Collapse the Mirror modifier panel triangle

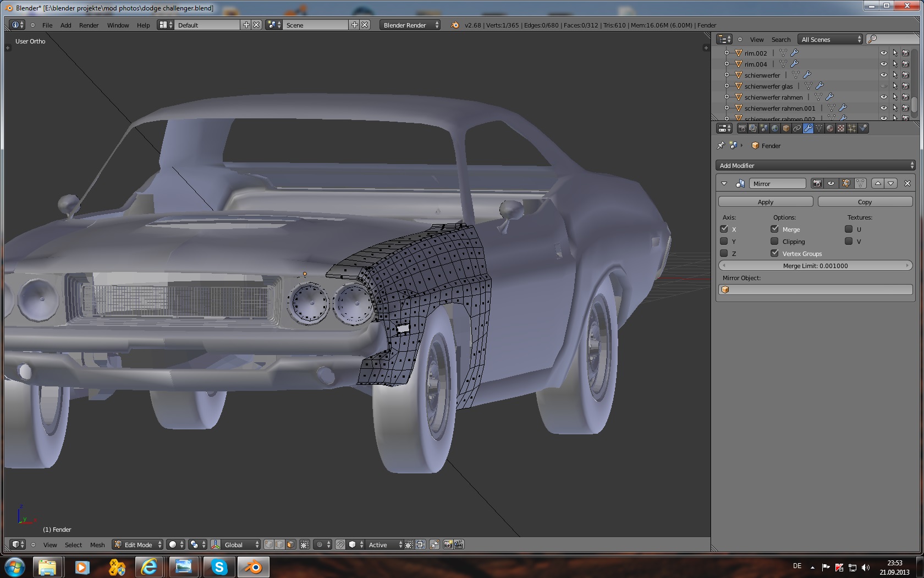pyautogui.click(x=724, y=183)
